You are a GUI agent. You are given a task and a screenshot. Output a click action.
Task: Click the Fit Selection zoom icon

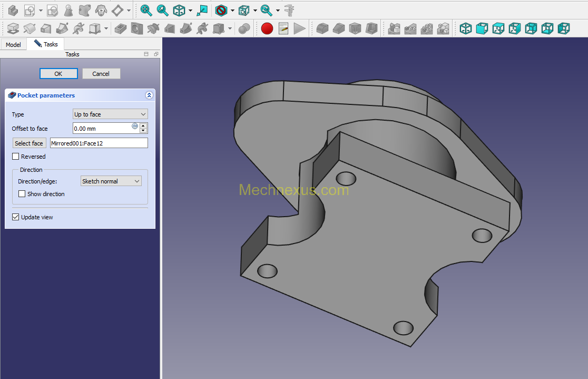tap(162, 11)
